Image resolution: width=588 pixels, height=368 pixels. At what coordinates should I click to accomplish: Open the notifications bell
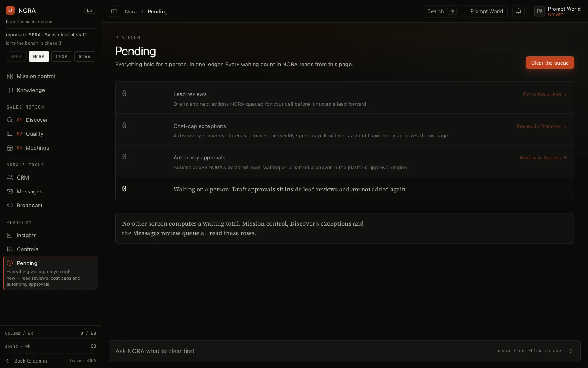(518, 11)
